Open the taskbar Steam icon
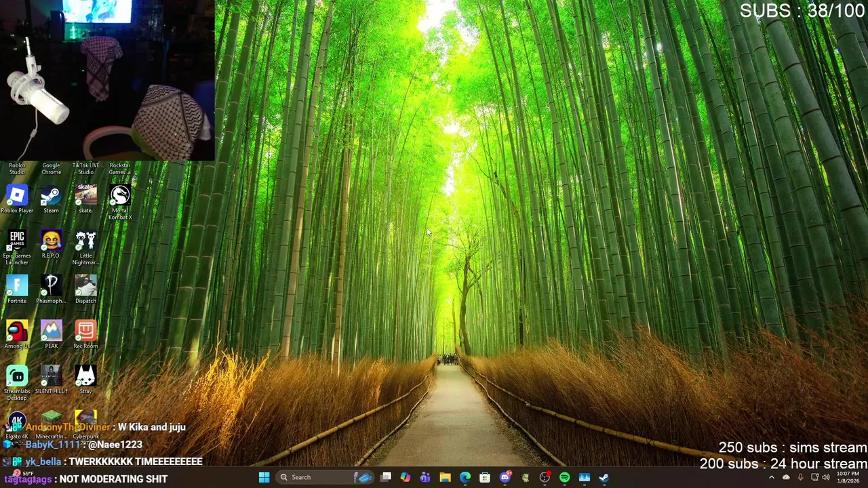868x488 pixels. coord(604,477)
